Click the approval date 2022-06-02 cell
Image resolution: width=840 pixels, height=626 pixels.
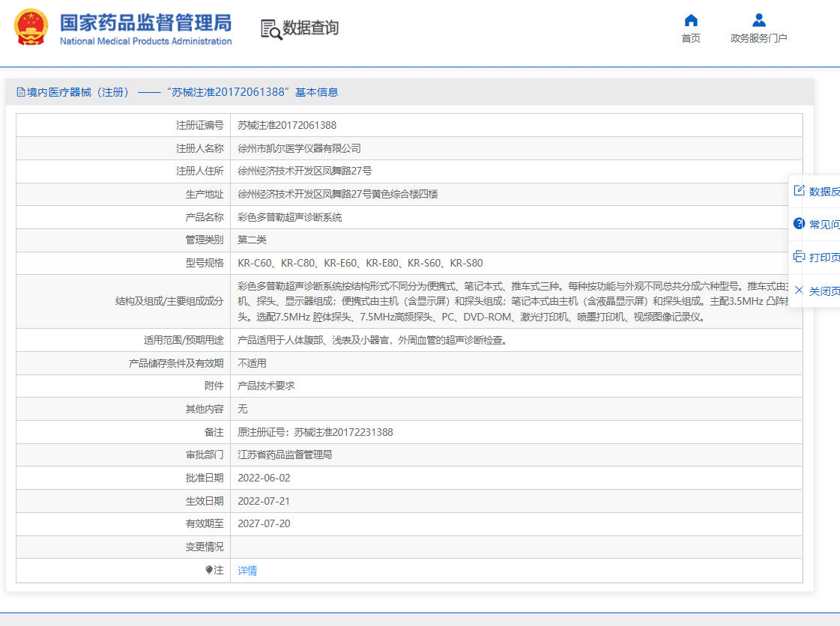[x=264, y=478]
